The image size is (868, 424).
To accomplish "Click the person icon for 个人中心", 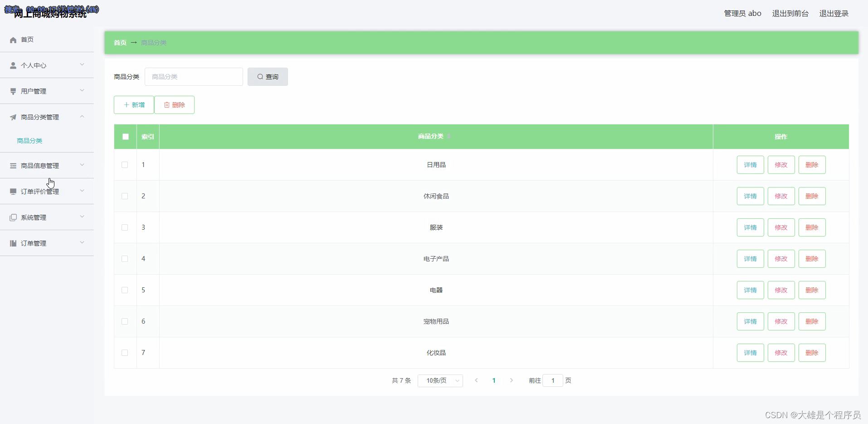I will click(x=13, y=66).
